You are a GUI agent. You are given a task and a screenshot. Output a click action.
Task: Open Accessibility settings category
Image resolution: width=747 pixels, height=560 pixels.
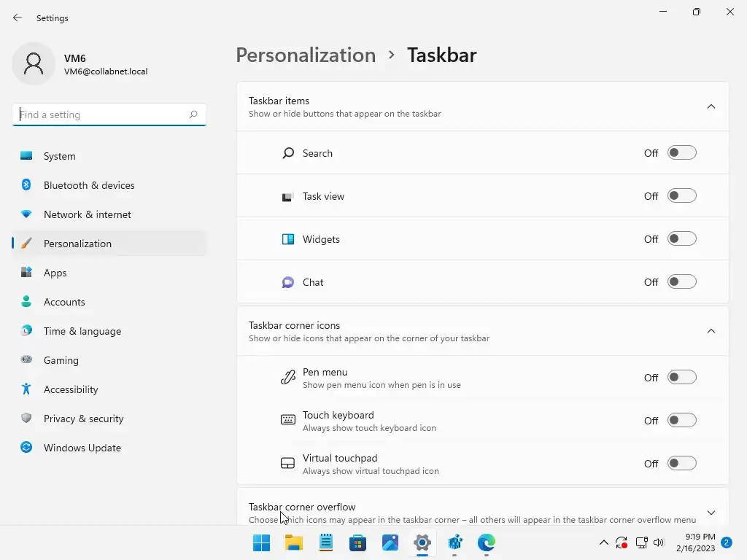109,389
